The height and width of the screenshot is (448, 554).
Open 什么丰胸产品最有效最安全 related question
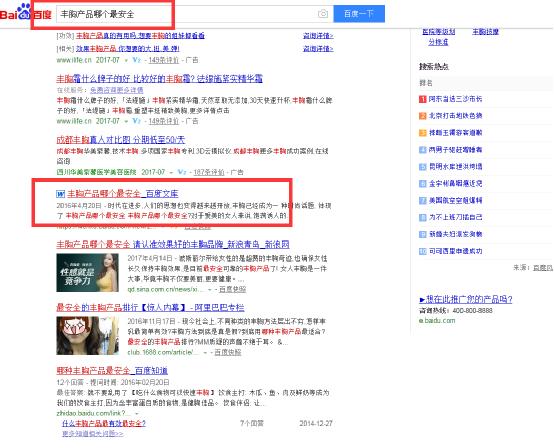[x=104, y=423]
